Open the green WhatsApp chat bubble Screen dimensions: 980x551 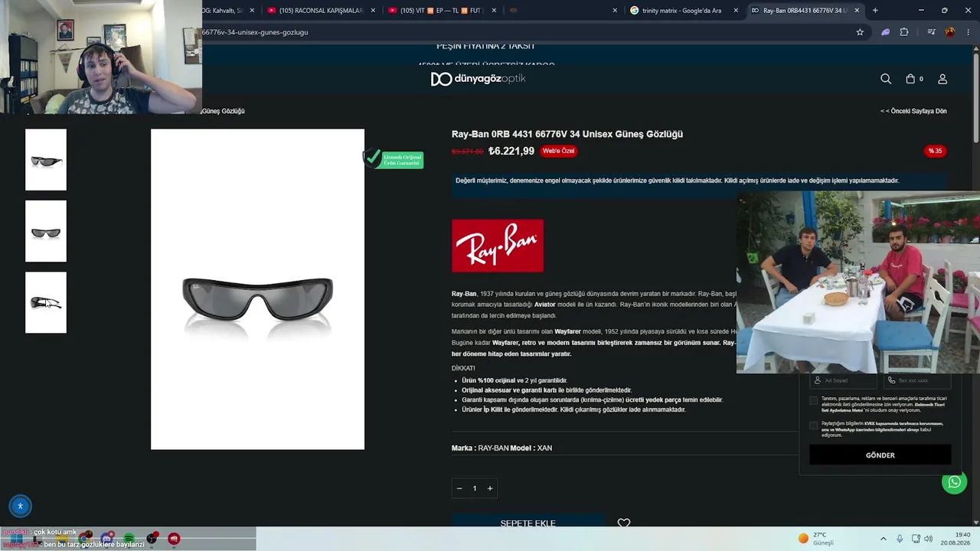(x=954, y=482)
